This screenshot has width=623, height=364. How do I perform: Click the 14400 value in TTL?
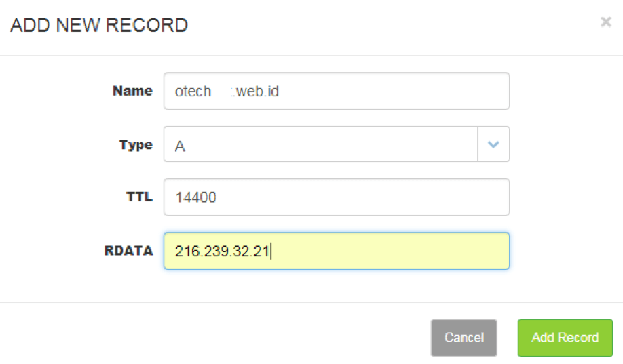pyautogui.click(x=195, y=197)
